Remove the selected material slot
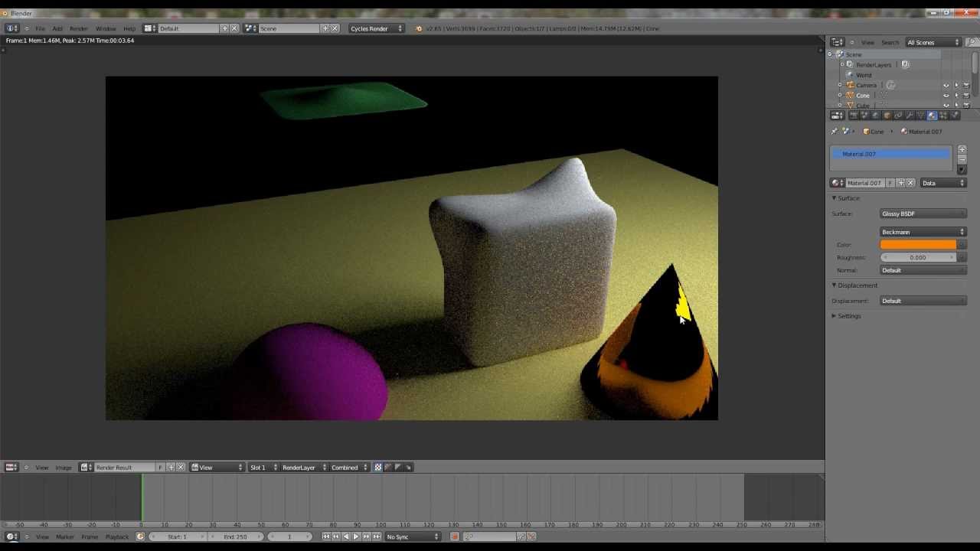This screenshot has width=980, height=551. coord(962,159)
